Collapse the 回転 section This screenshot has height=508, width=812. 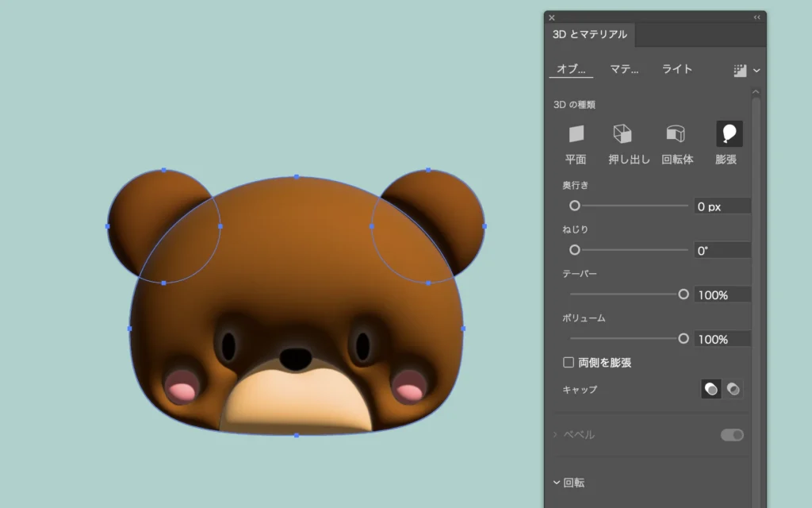(557, 483)
